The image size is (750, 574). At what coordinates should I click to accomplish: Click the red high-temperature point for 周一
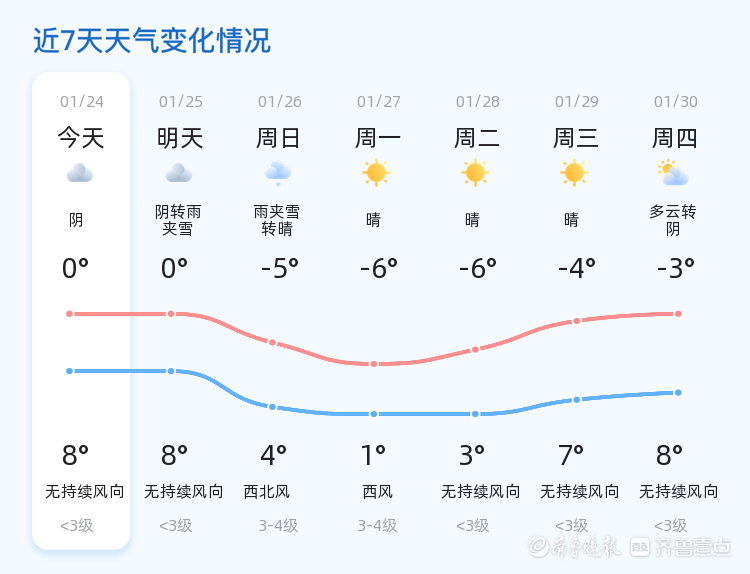click(x=374, y=364)
